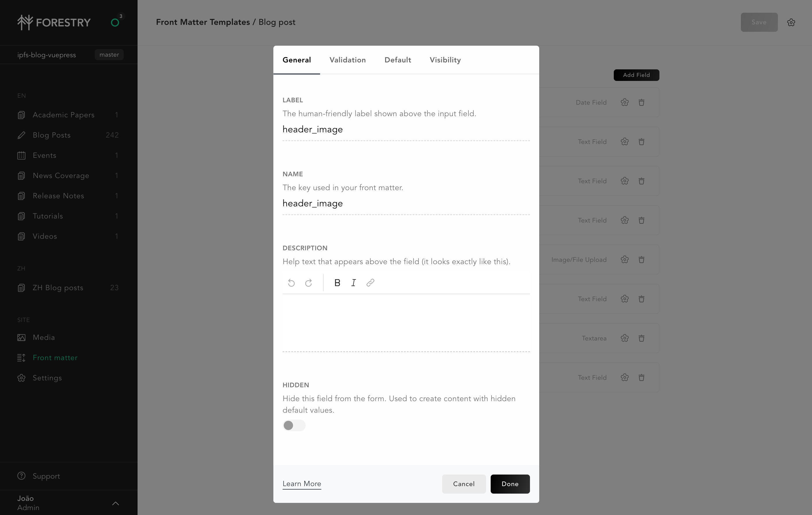
Task: Click the Add Field button
Action: point(636,75)
